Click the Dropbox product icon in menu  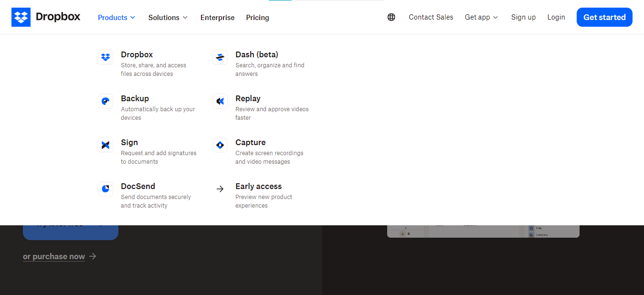[106, 57]
